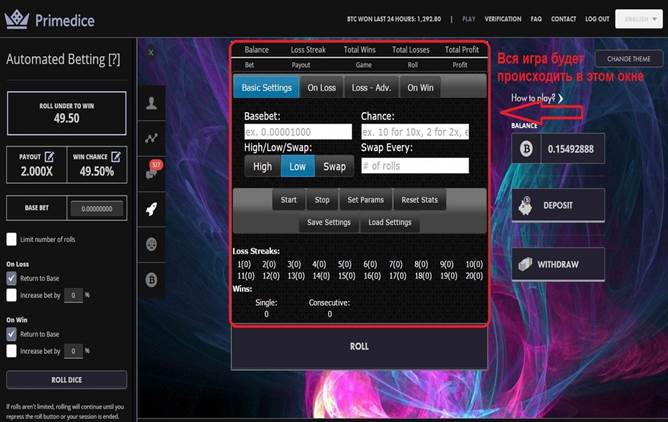Click the Primedice crown logo
This screenshot has height=422, width=668.
coord(17,19)
